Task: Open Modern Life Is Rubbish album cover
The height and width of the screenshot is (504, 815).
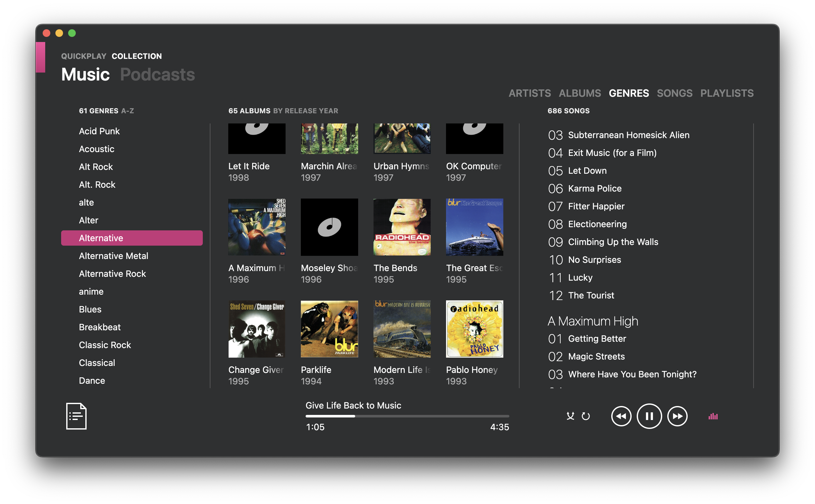Action: (402, 329)
